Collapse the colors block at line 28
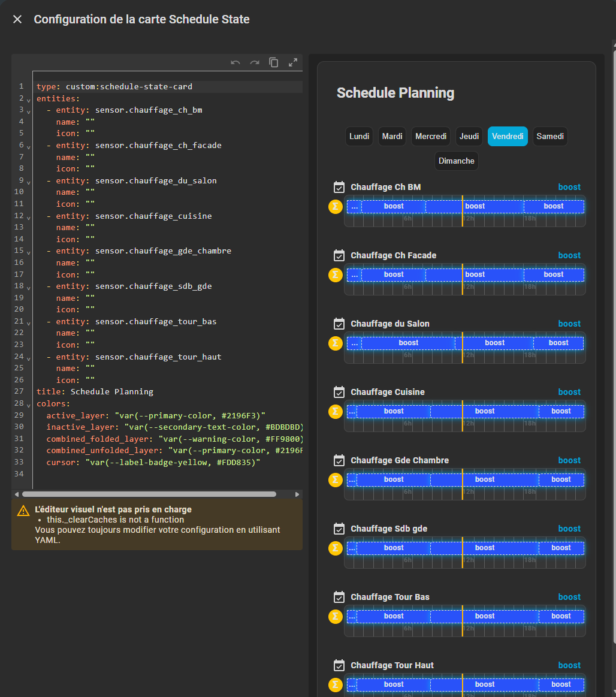Viewport: 616px width, 697px height. point(28,405)
